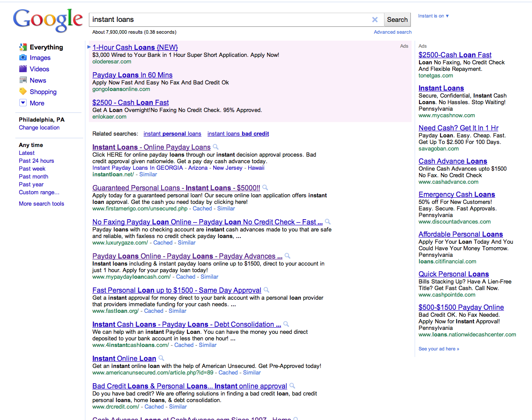Preview magnifier beside Fast Personal Loan result
This screenshot has width=532, height=420.
point(266,290)
